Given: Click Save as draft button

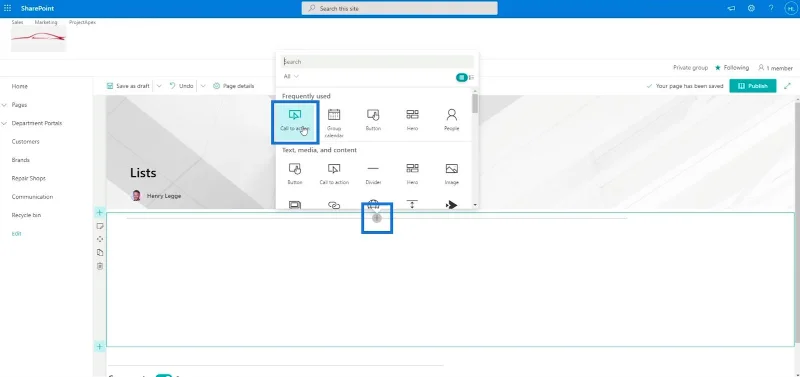Looking at the screenshot, I should 128,86.
